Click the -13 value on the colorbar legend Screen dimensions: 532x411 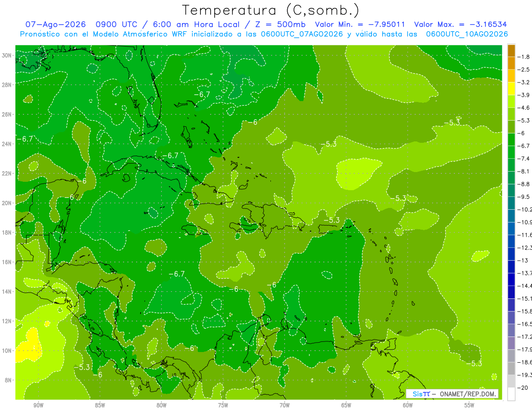523,260
